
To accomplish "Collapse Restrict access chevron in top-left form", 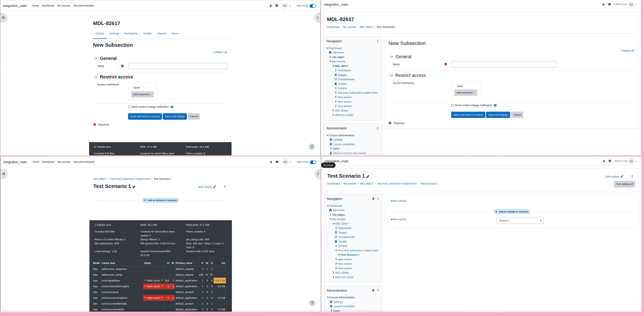I will click(x=96, y=77).
